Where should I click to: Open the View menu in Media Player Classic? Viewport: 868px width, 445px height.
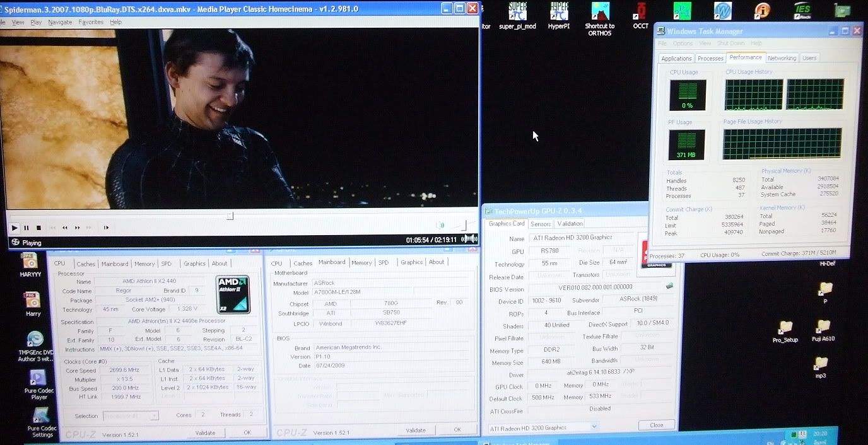(18, 22)
